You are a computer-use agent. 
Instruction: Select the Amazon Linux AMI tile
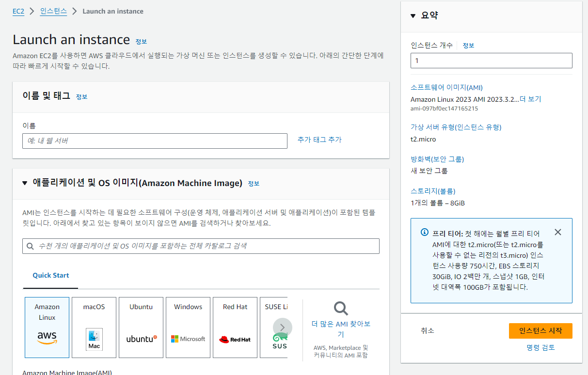coord(47,328)
